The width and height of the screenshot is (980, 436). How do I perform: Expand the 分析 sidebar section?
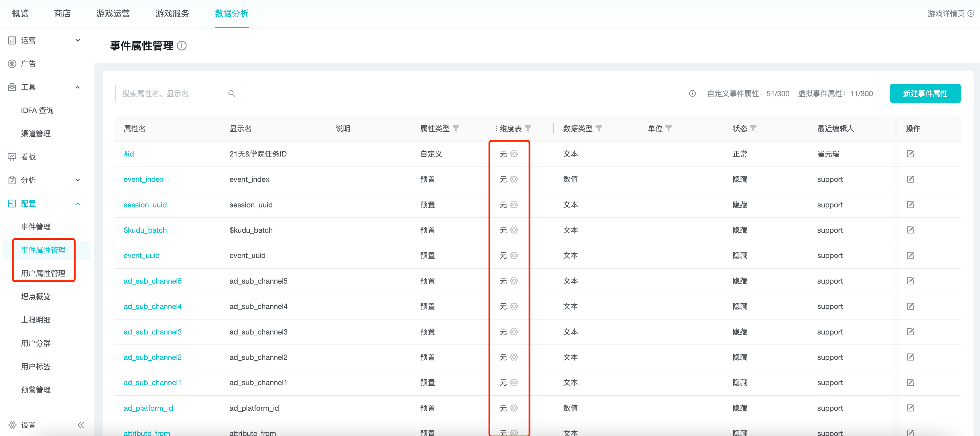[x=78, y=180]
